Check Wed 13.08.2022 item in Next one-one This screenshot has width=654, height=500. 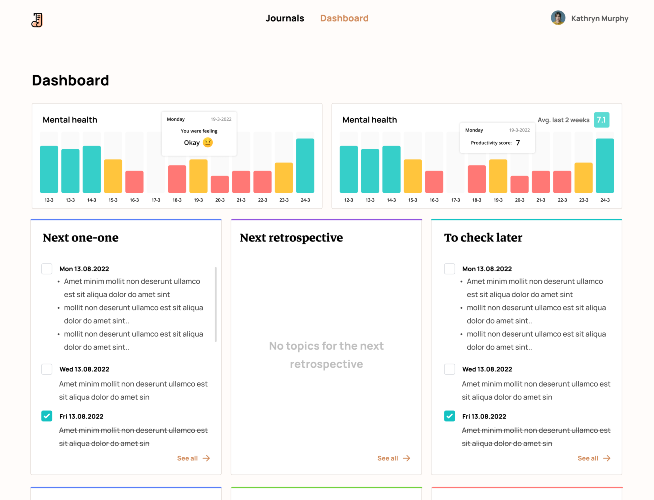[x=47, y=369]
